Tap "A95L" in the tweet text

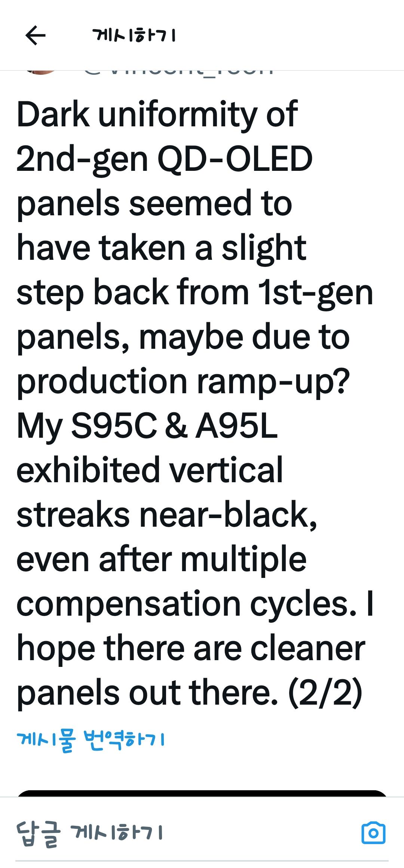point(236,426)
